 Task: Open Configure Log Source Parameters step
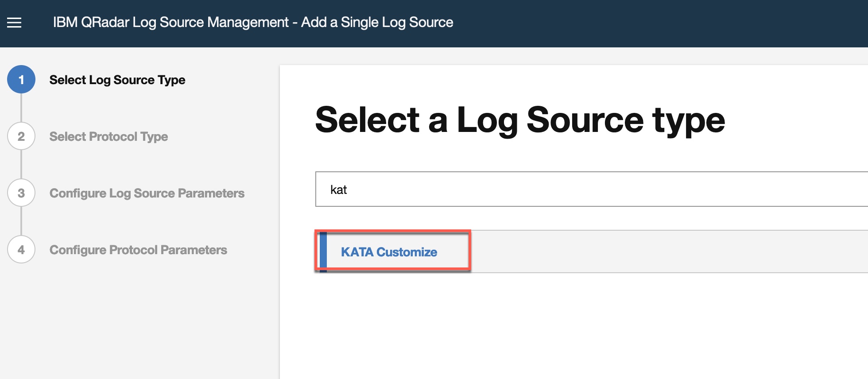[x=147, y=193]
